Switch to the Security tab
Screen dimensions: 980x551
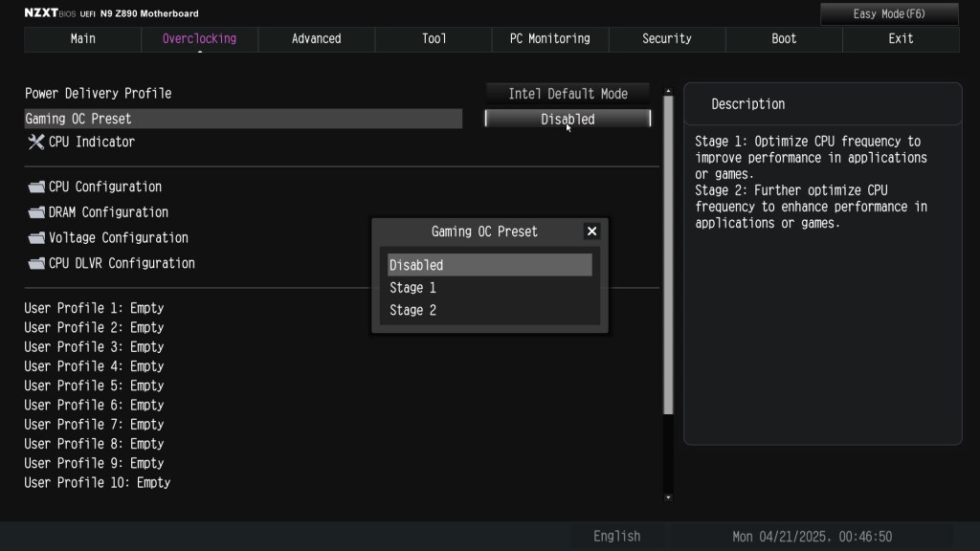point(667,38)
